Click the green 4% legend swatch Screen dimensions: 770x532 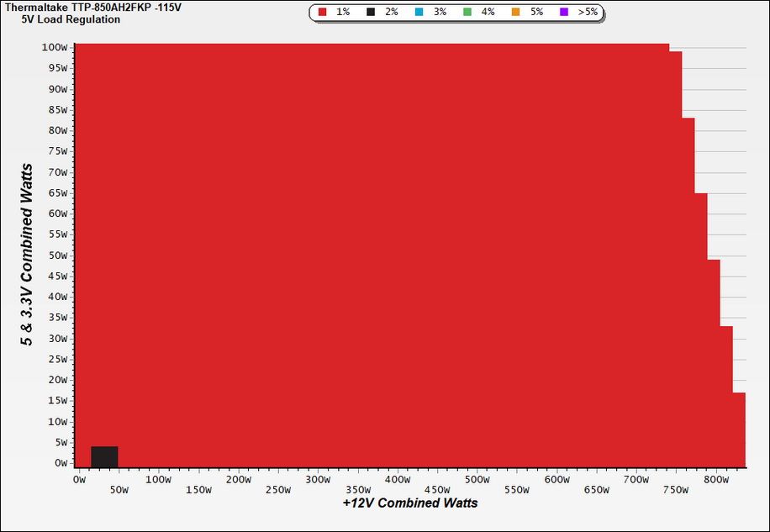[x=467, y=13]
